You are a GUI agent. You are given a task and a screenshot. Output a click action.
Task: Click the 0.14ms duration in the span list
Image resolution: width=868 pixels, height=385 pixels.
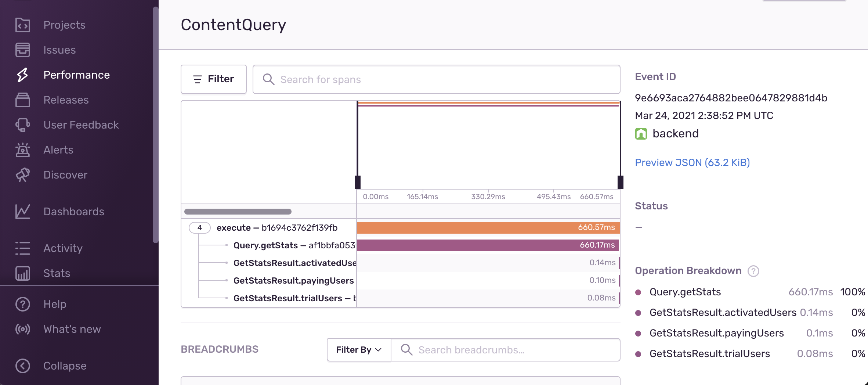click(x=603, y=263)
